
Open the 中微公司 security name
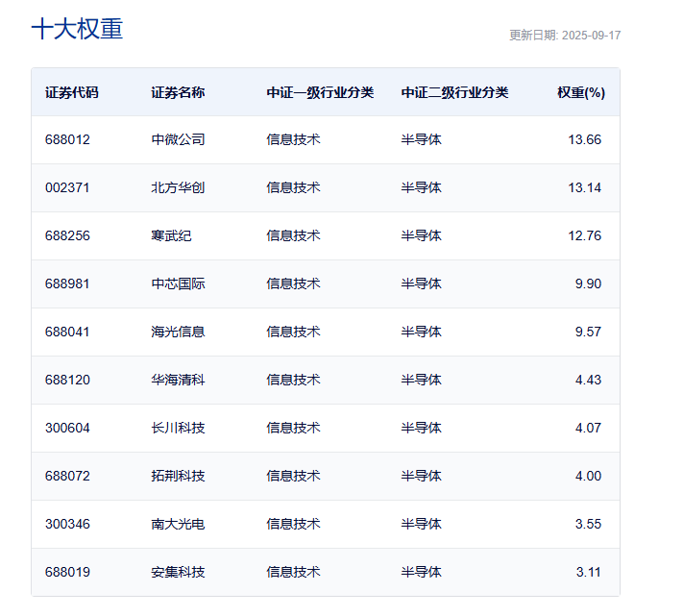click(178, 139)
